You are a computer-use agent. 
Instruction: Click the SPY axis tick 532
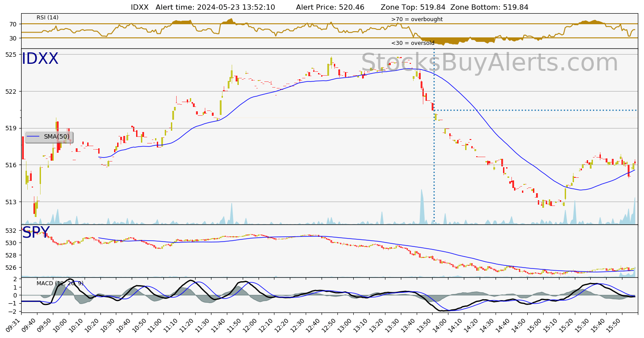11,231
